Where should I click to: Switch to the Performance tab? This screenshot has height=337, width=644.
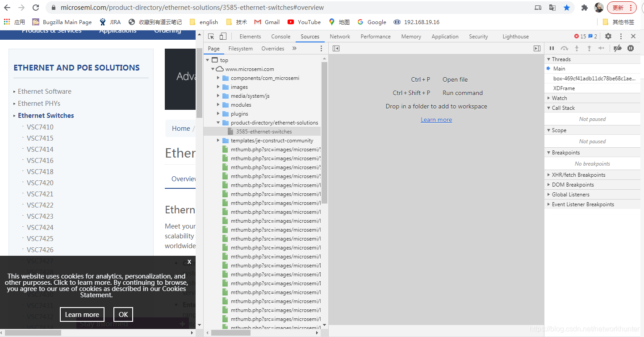[376, 37]
